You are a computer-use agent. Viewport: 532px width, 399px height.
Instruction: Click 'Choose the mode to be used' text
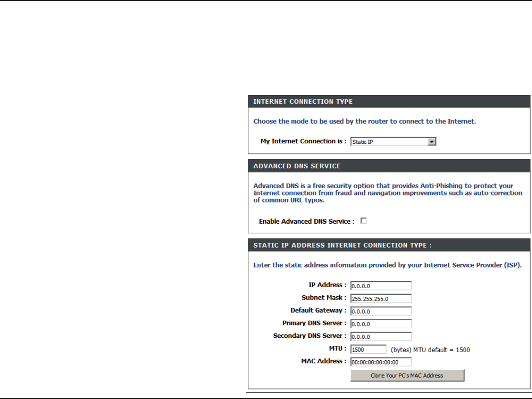(x=365, y=121)
